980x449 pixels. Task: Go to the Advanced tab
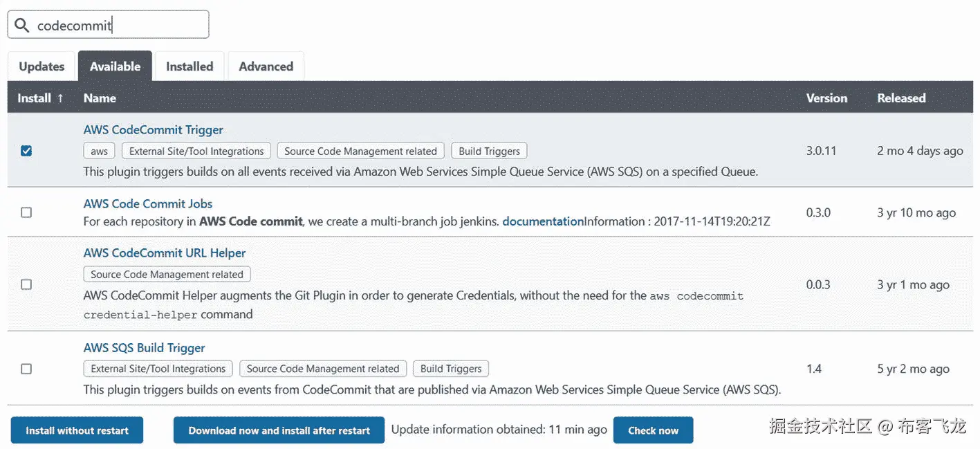point(266,66)
